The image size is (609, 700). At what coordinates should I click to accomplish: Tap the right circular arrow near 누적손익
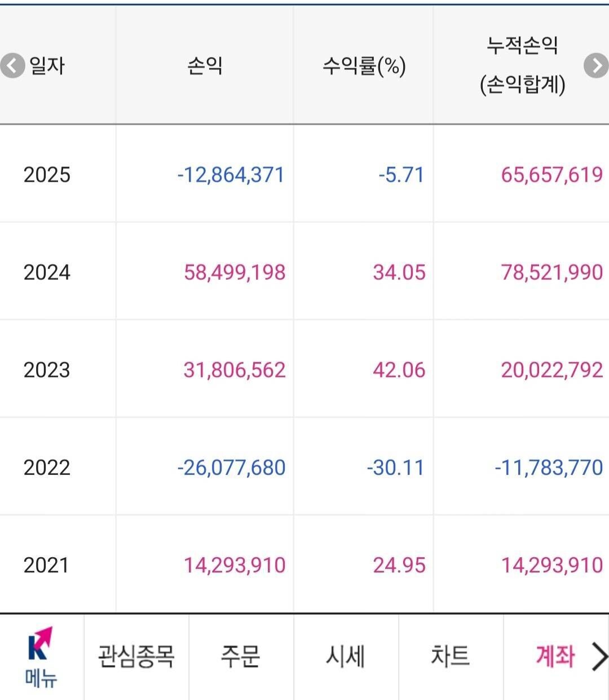pos(596,65)
